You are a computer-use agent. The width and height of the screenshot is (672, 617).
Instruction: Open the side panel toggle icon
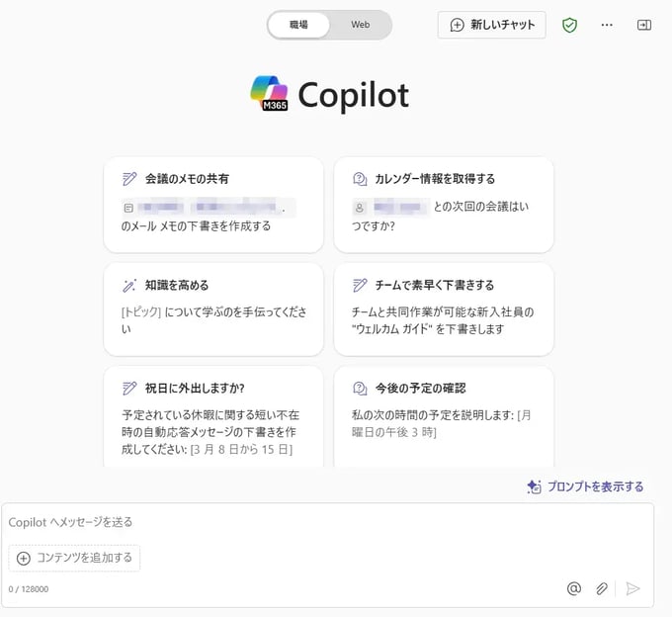[x=644, y=26]
